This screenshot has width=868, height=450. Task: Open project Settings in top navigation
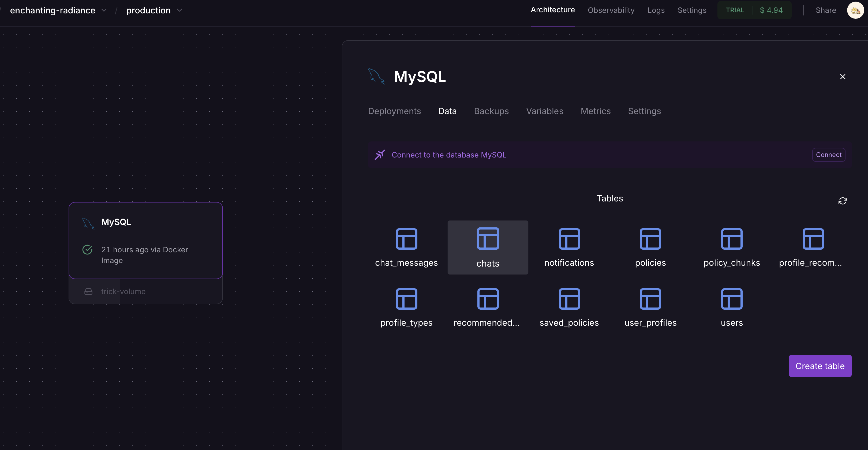coord(692,10)
